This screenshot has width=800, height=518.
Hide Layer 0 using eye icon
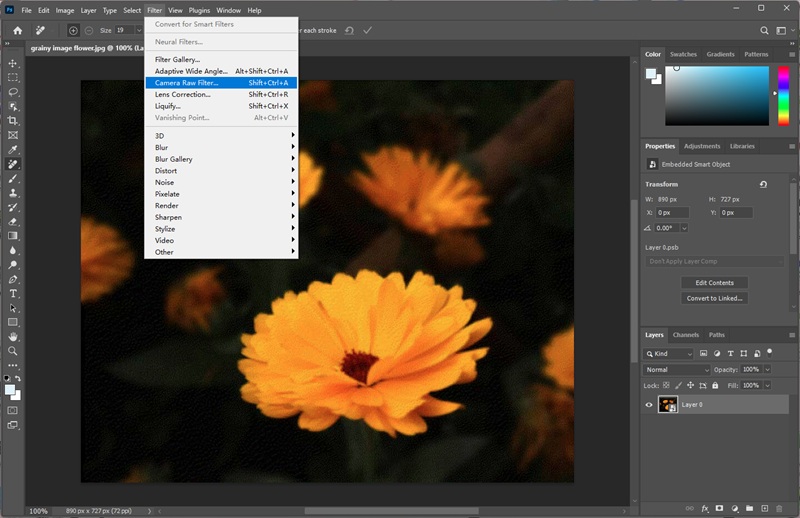click(x=649, y=405)
